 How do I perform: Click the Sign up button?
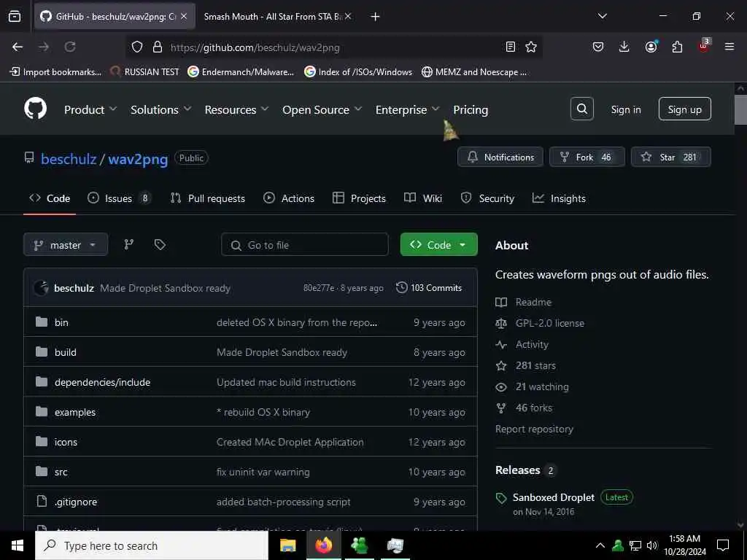pos(684,109)
